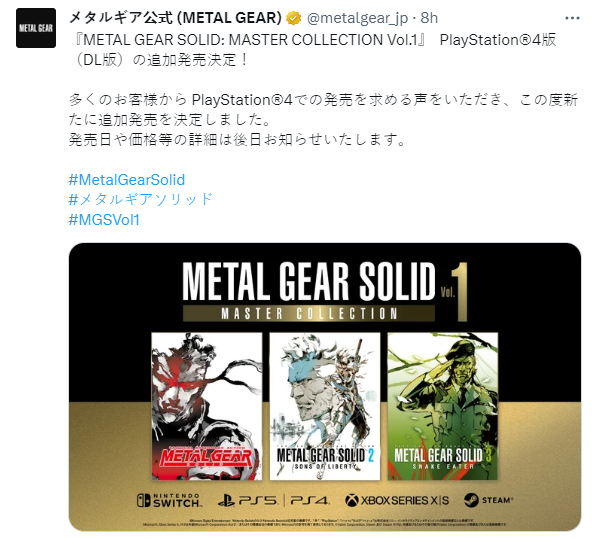Viewport: 595px width, 539px height.
Task: Click the Nintendo Switch logo
Action: pyautogui.click(x=169, y=501)
